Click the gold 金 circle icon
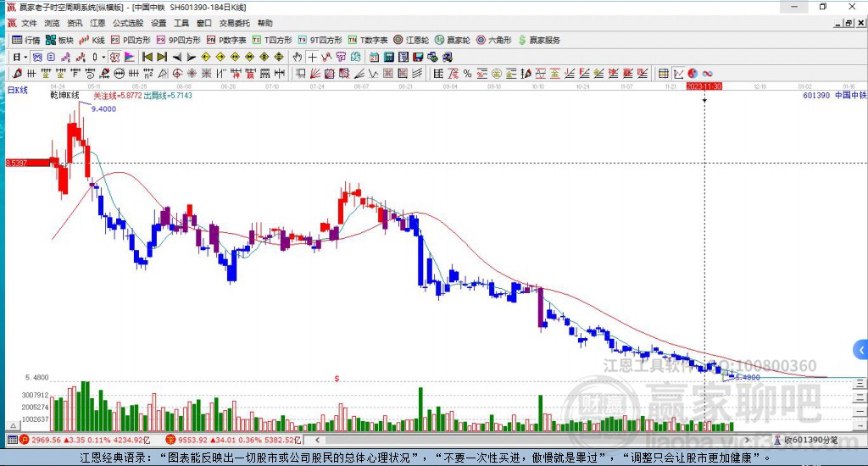This screenshot has height=466, width=868. pos(497,73)
